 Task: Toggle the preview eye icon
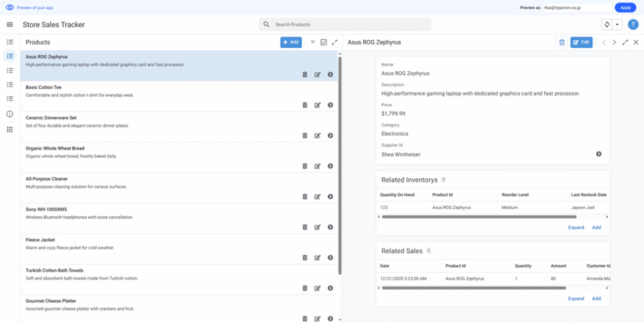[9, 8]
